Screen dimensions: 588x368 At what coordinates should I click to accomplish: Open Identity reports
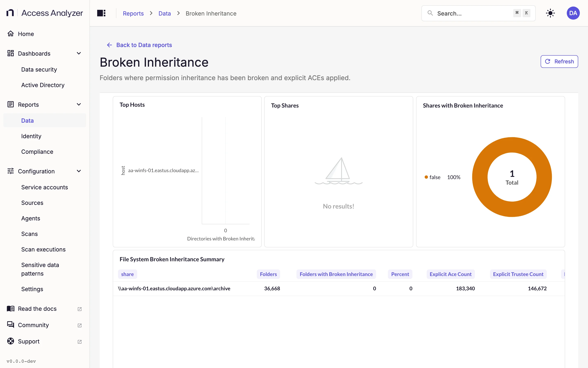(31, 136)
